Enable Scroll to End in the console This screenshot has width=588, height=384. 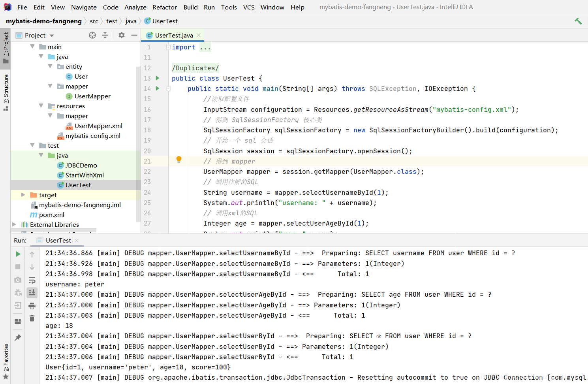(32, 292)
